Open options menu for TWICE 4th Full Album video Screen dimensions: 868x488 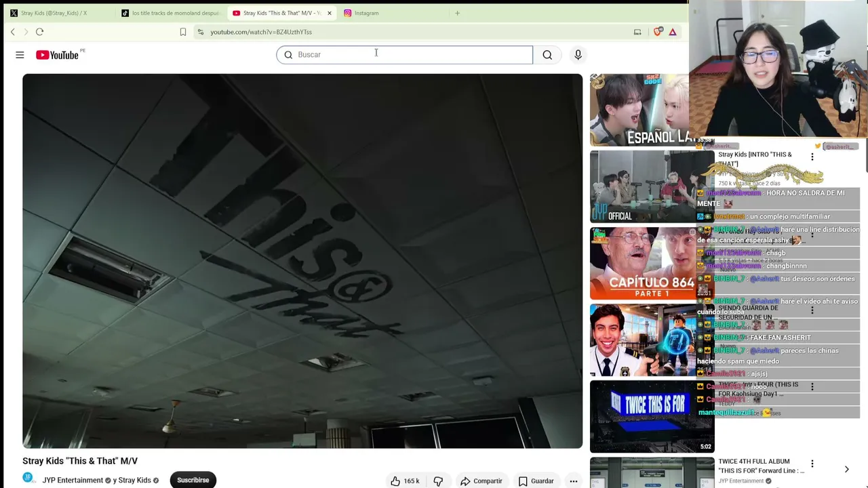tap(812, 464)
